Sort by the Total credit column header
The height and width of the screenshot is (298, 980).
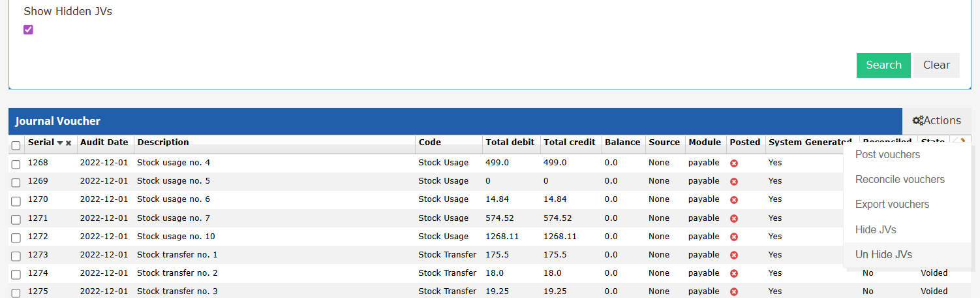click(570, 142)
